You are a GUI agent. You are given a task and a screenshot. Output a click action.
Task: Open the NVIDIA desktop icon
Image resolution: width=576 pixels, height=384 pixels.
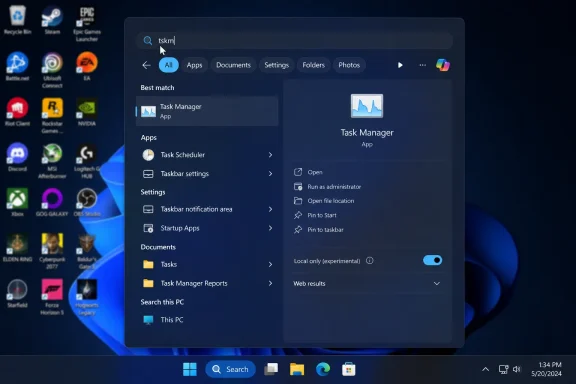coord(87,112)
